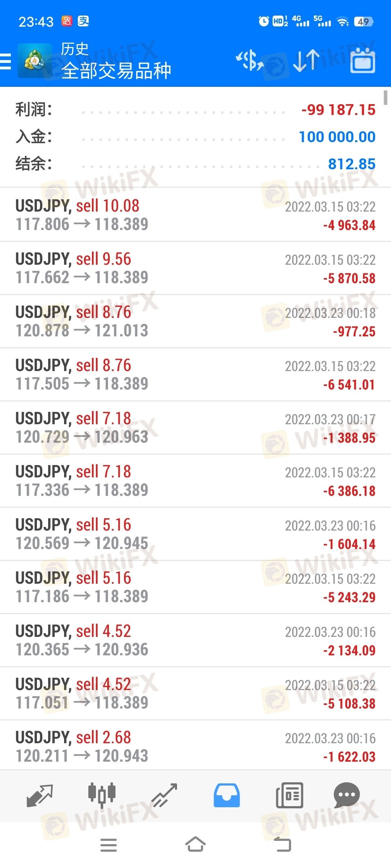Tap the currency symbol filter icon
Viewport: 391px width, 868px height.
click(250, 60)
